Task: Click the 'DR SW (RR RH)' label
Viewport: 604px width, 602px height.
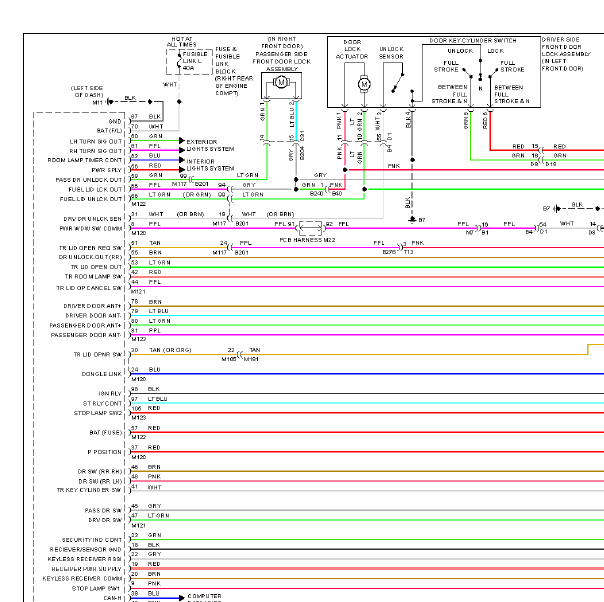Action: pyautogui.click(x=100, y=471)
